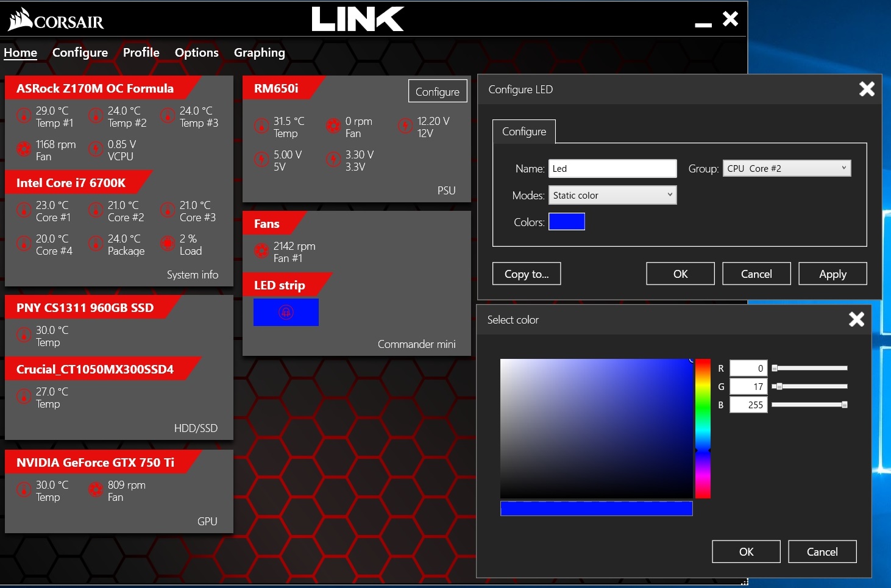
Task: Pick a color in the saturation gradient square
Action: tap(596, 428)
